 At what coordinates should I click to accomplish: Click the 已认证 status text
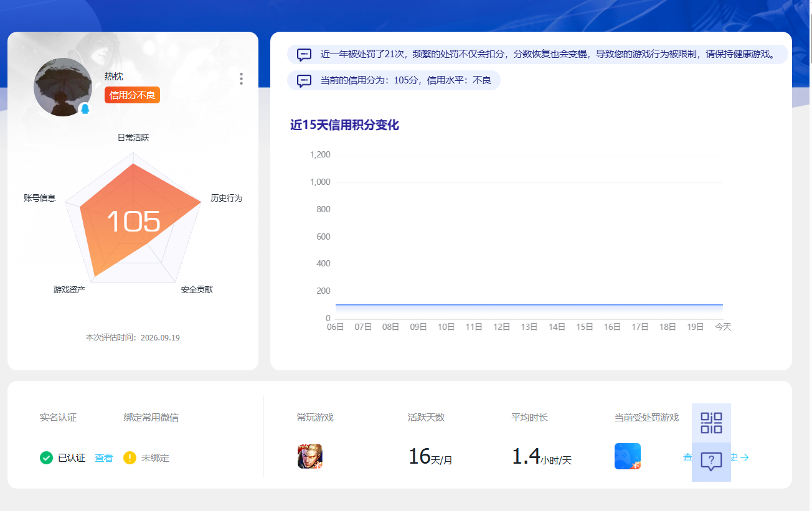72,458
